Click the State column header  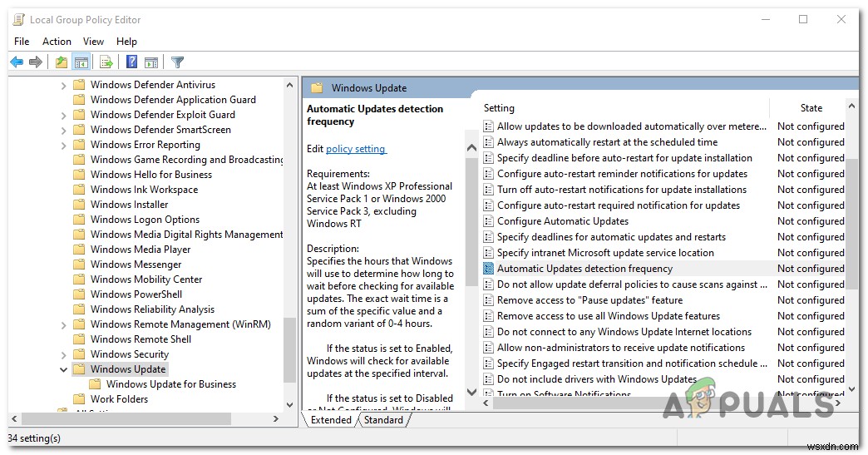point(811,108)
